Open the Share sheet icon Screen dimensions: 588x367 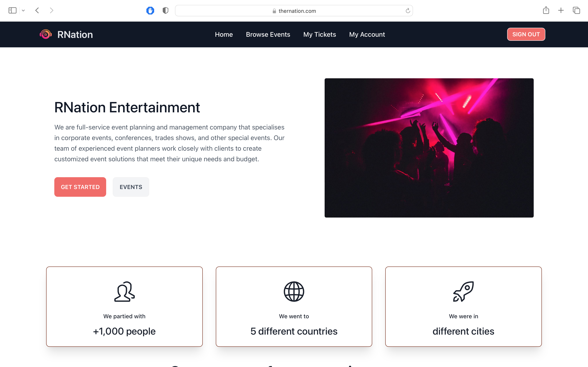click(546, 10)
